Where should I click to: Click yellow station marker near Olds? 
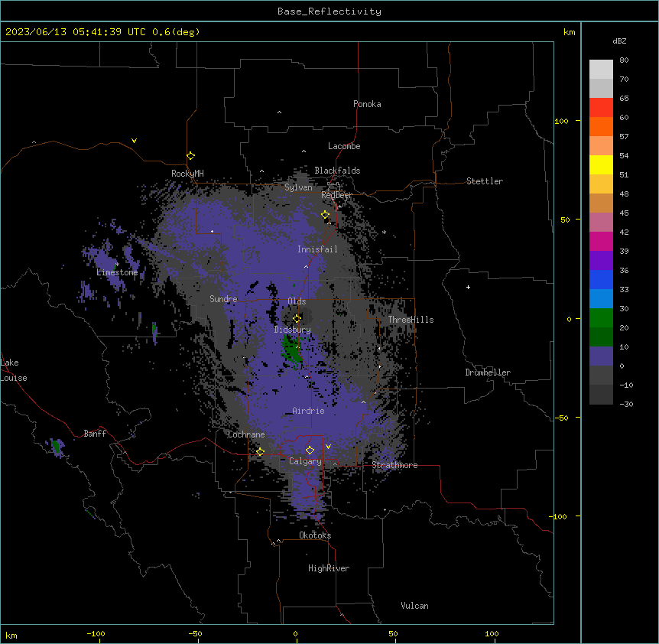297,318
